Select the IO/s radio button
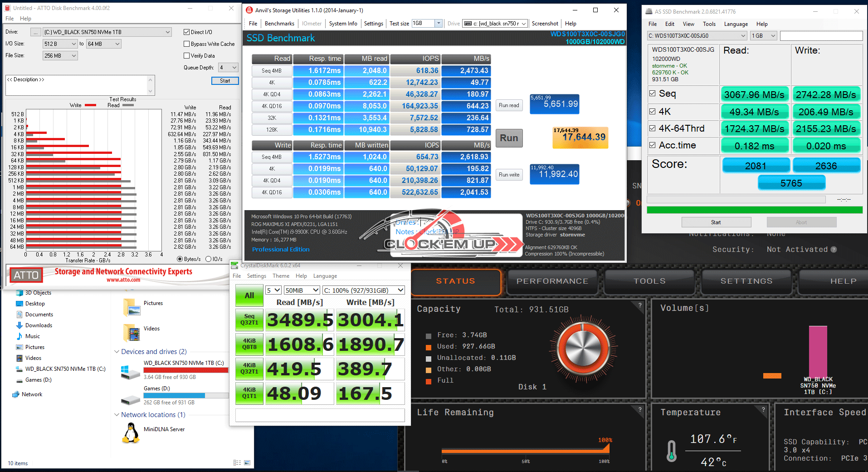This screenshot has width=868, height=472. tap(209, 259)
